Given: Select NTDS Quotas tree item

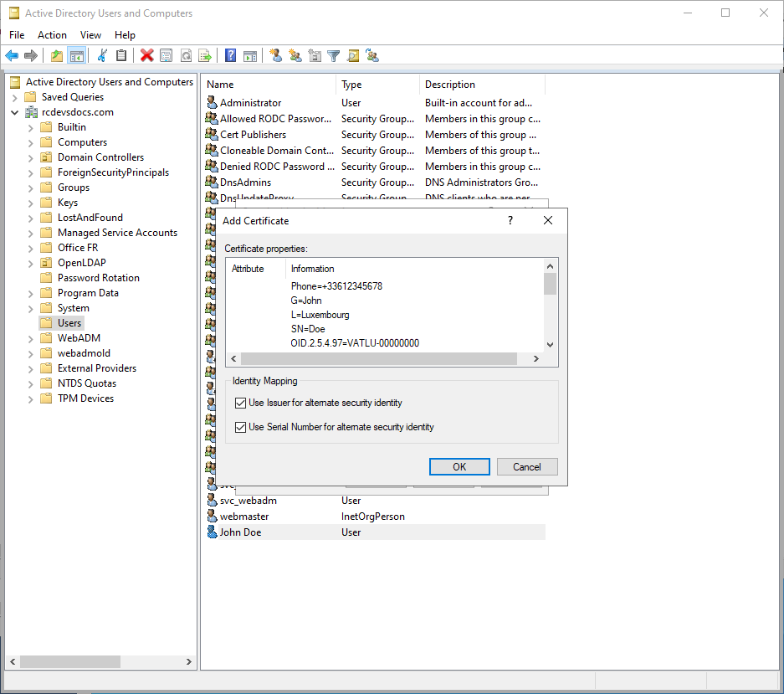Looking at the screenshot, I should click(x=87, y=383).
